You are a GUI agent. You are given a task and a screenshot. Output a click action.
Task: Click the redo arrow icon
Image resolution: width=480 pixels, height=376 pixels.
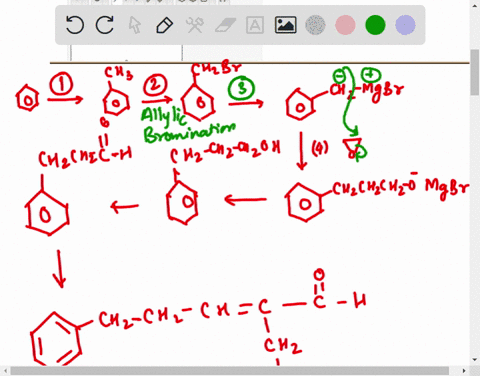click(x=104, y=25)
